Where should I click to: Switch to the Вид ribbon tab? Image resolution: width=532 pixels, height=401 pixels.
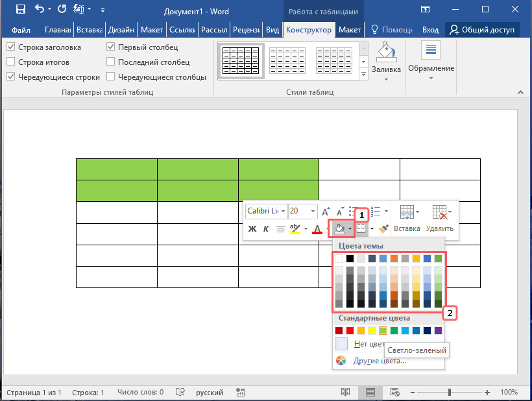tap(272, 30)
